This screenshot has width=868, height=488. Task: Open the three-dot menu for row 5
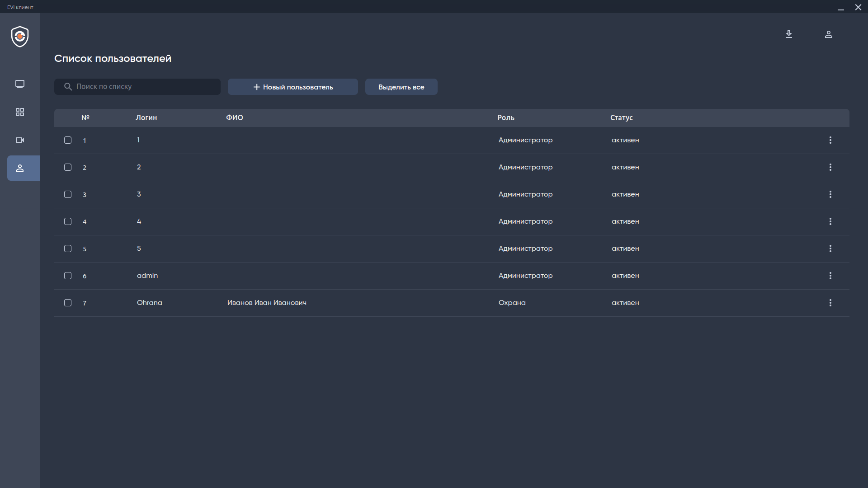pos(830,249)
